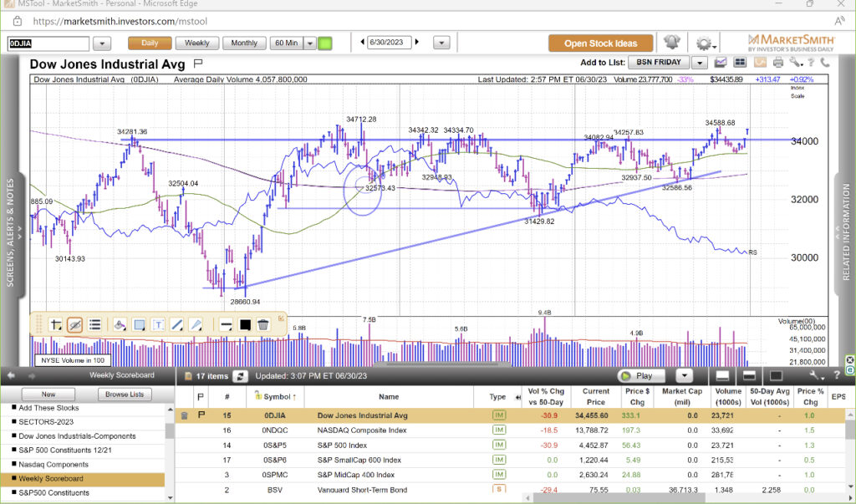Image resolution: width=856 pixels, height=504 pixels.
Task: Toggle hide drawings eye icon
Action: (x=74, y=325)
